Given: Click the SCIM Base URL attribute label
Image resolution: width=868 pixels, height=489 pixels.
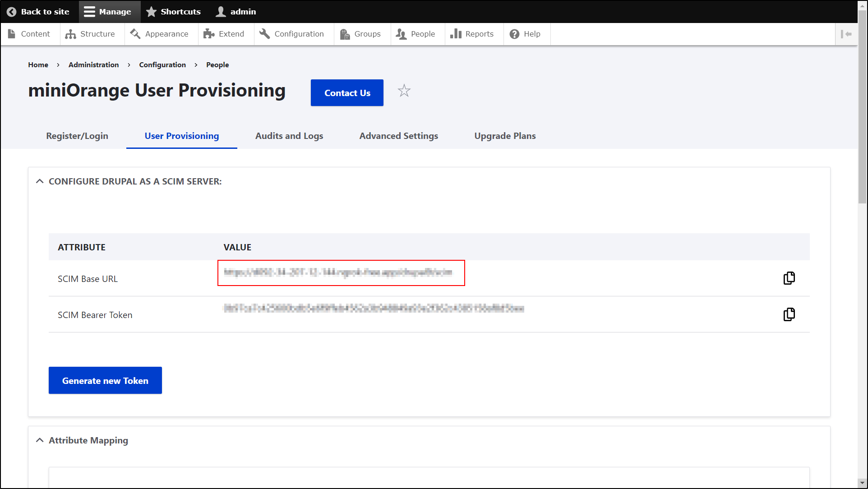Looking at the screenshot, I should click(x=88, y=279).
